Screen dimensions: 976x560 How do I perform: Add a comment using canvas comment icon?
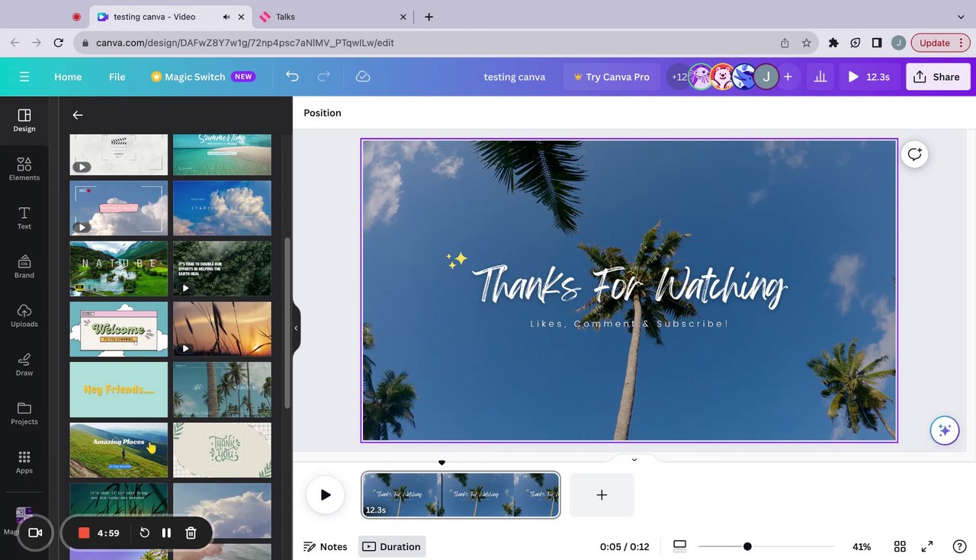click(x=914, y=154)
